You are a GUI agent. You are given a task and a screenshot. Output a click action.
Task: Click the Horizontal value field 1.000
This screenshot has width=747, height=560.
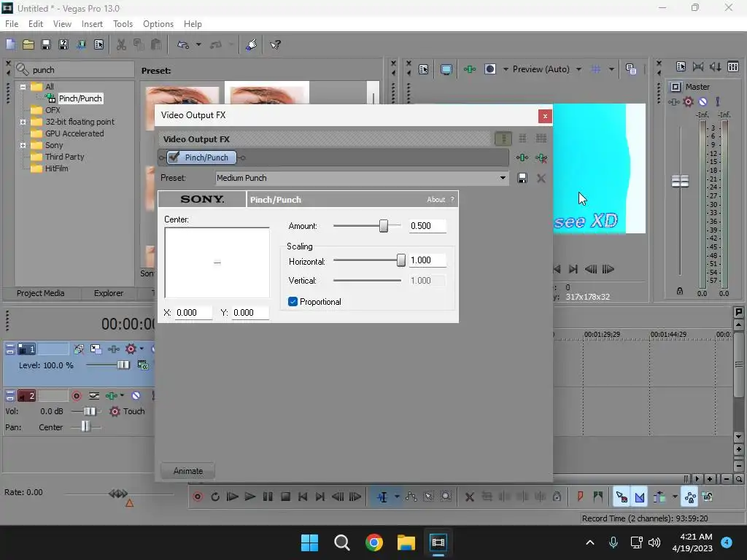427,260
